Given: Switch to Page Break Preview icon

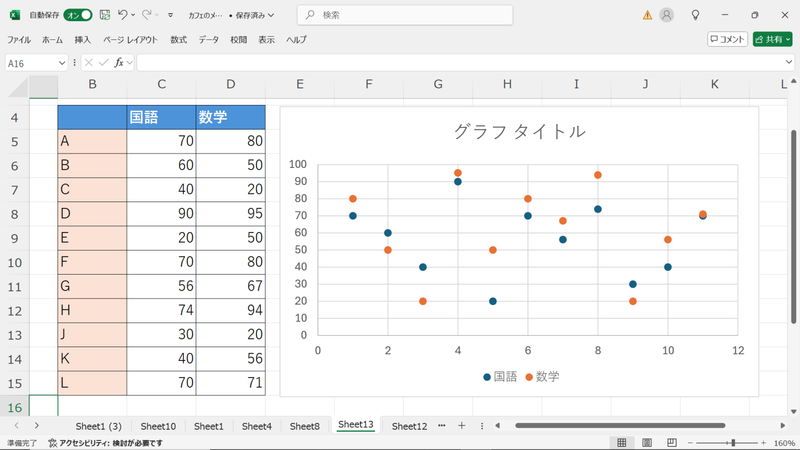Looking at the screenshot, I should (672, 443).
